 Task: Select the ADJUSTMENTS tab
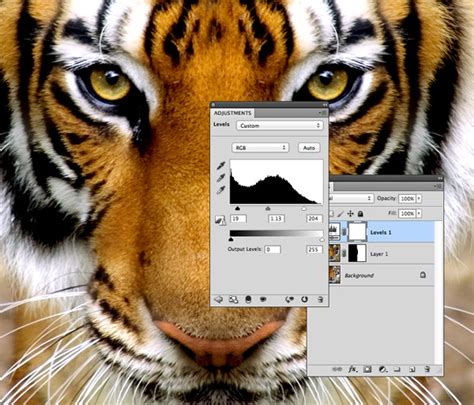(232, 113)
